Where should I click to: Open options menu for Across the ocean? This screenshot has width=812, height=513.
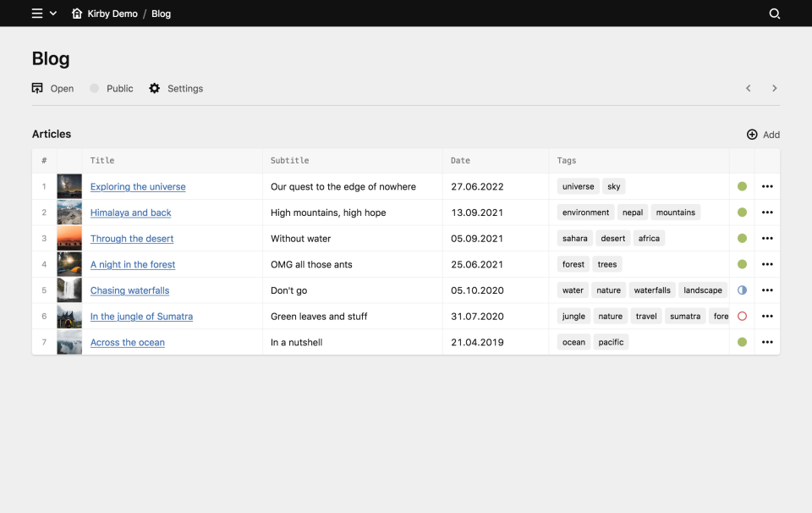pyautogui.click(x=767, y=342)
